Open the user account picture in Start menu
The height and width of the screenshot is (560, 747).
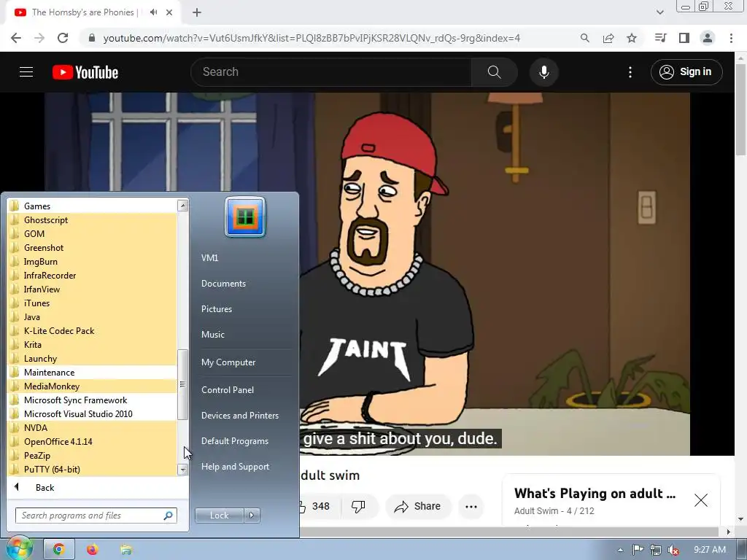pyautogui.click(x=245, y=217)
